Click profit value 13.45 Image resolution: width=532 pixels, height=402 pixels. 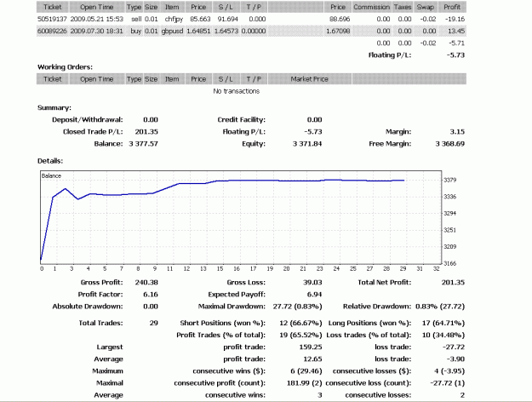pyautogui.click(x=456, y=32)
